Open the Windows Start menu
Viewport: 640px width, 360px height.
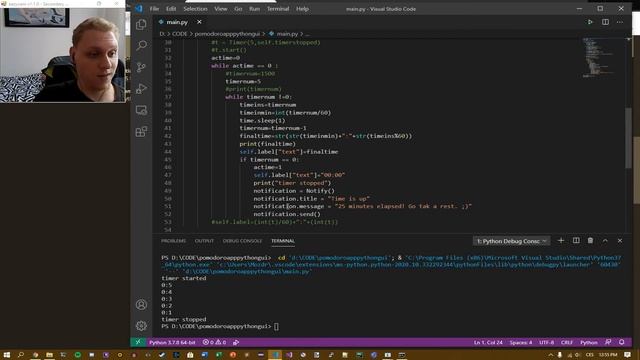pos(7,355)
